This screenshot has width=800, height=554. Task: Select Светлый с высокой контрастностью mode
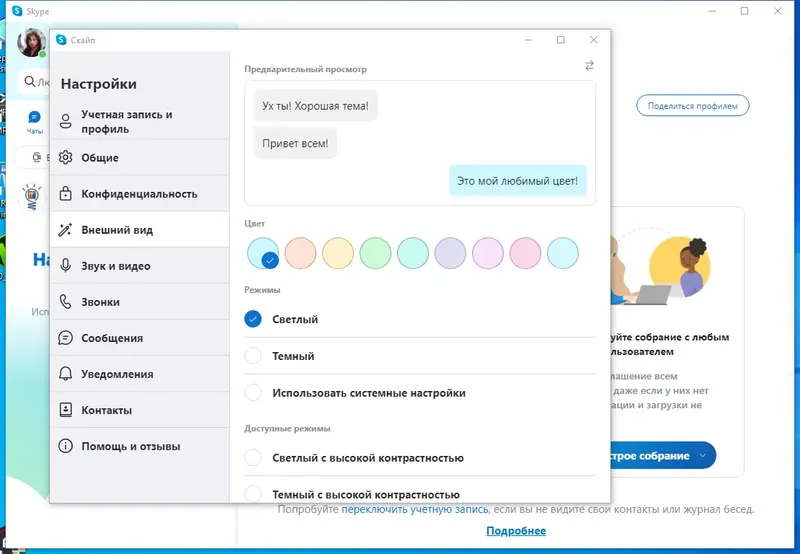pos(253,457)
